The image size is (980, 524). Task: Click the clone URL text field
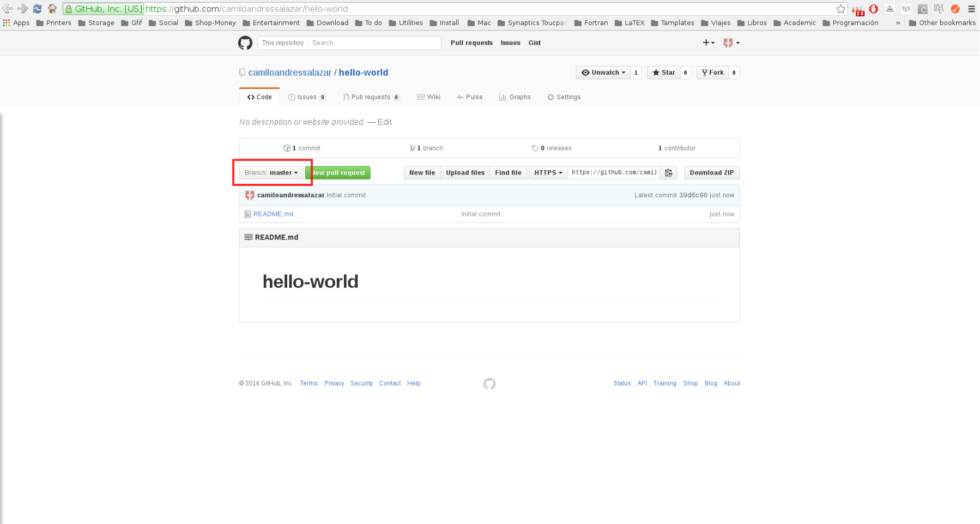(x=614, y=173)
